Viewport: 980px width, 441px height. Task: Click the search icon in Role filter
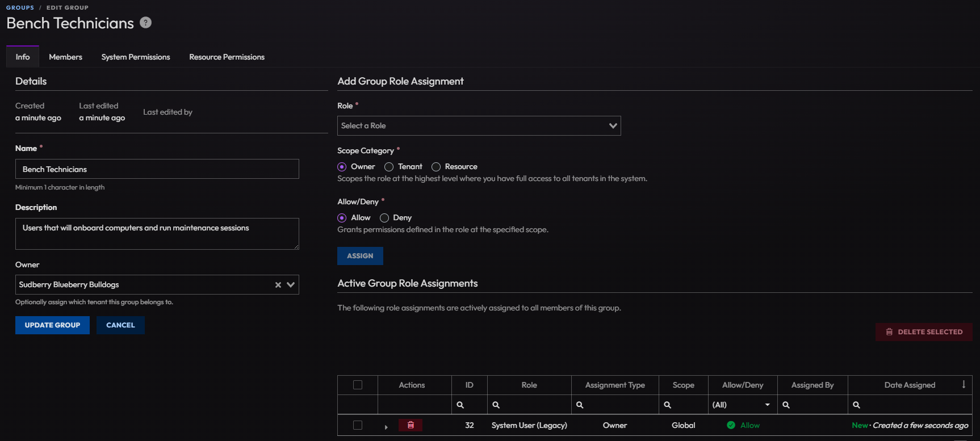point(496,405)
